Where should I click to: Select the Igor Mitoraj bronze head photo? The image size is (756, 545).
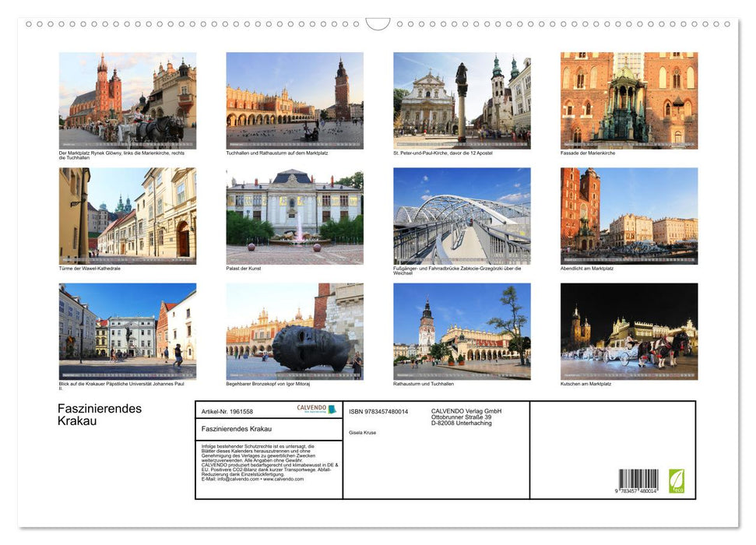[294, 332]
